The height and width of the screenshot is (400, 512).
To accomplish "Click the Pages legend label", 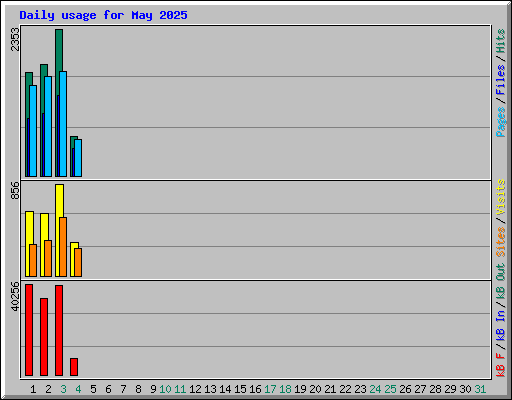I will tap(501, 122).
